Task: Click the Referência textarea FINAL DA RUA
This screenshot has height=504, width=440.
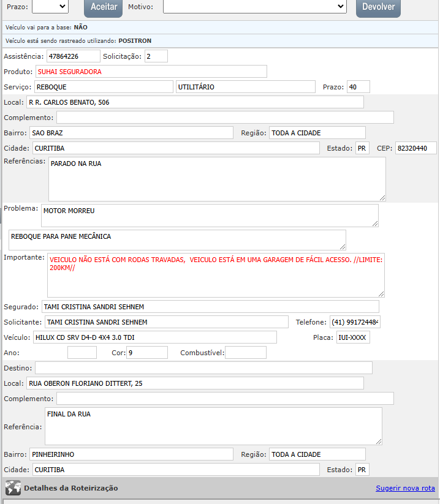Action: pyautogui.click(x=214, y=426)
